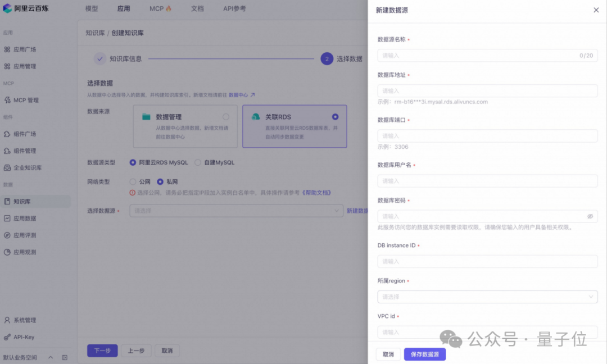The height and width of the screenshot is (364, 607).
Task: Click the 数据库端口 input field
Action: pyautogui.click(x=487, y=136)
